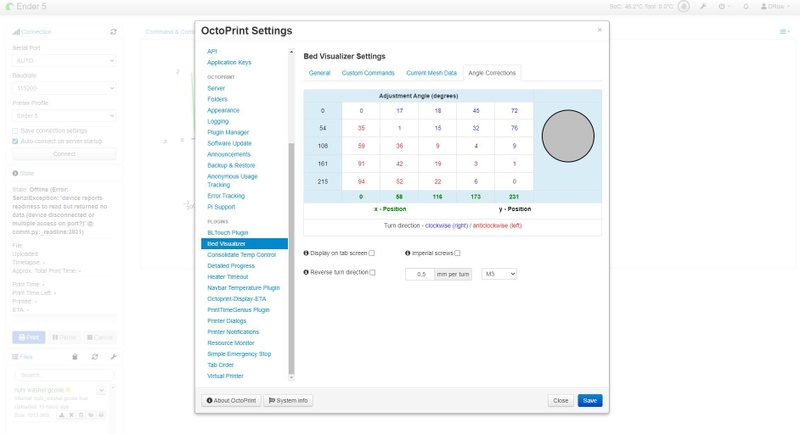This screenshot has width=800, height=434.
Task: Click the info icon beside Reverse turn direction
Action: tap(306, 272)
